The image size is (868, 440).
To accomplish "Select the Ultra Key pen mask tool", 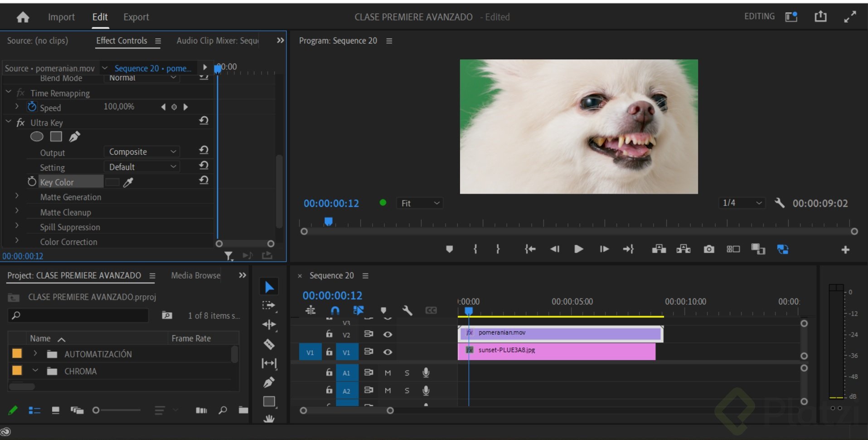I will click(x=75, y=137).
